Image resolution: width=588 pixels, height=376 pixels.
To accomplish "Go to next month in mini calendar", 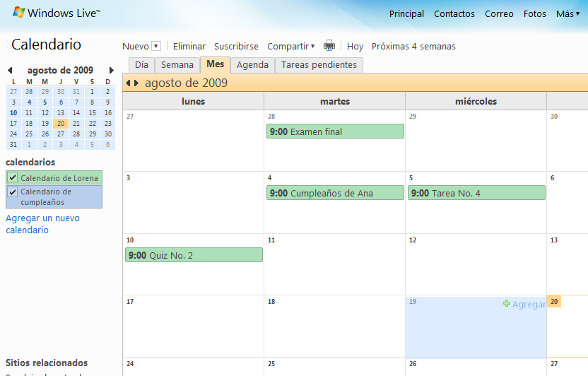I will 111,71.
